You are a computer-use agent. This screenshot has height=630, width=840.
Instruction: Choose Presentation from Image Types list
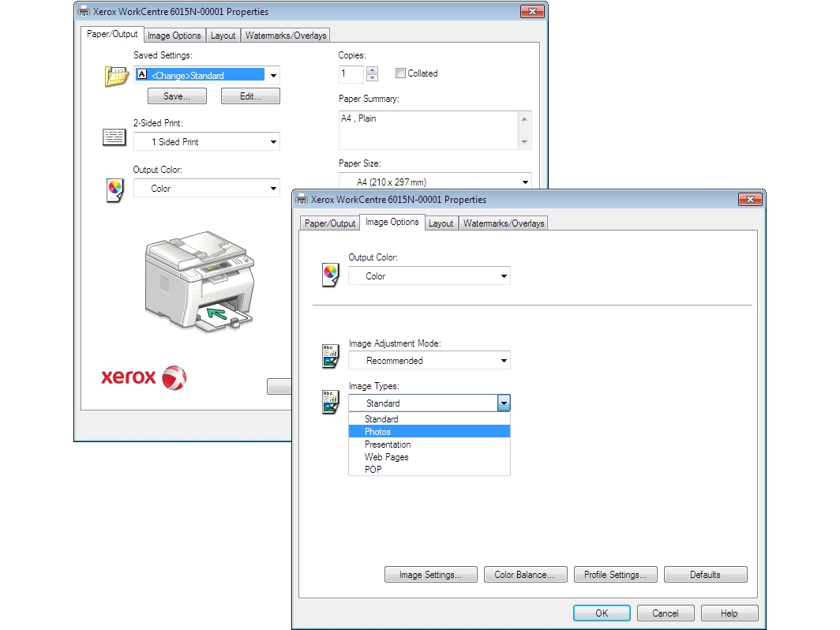[x=429, y=444]
